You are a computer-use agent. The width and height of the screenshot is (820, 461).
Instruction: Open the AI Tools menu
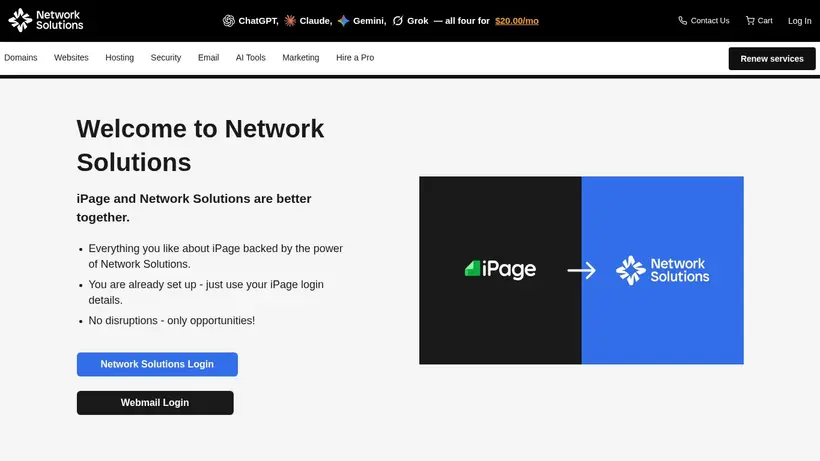coord(250,57)
